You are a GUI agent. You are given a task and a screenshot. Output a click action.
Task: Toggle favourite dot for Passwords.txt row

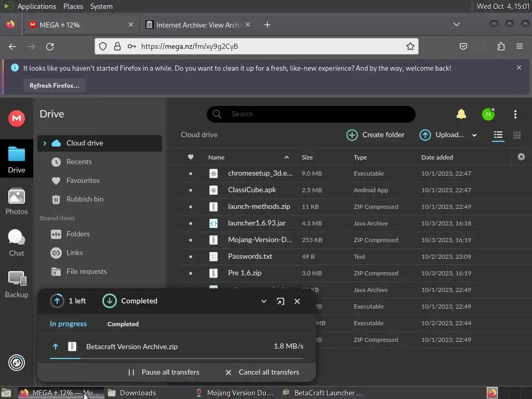(x=190, y=257)
